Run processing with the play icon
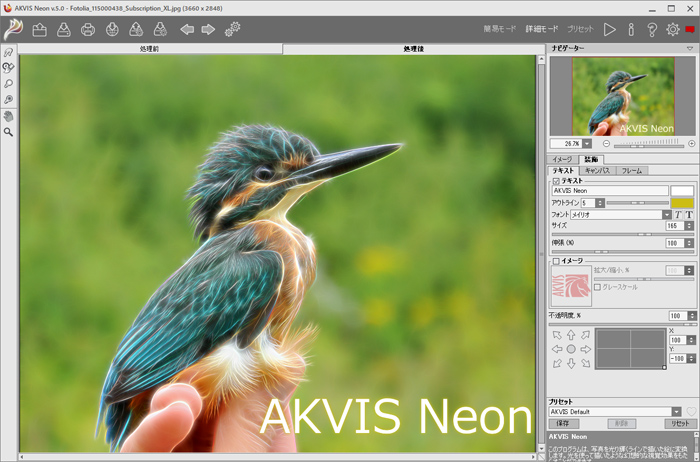Viewport: 700px width, 462px height. (x=609, y=29)
